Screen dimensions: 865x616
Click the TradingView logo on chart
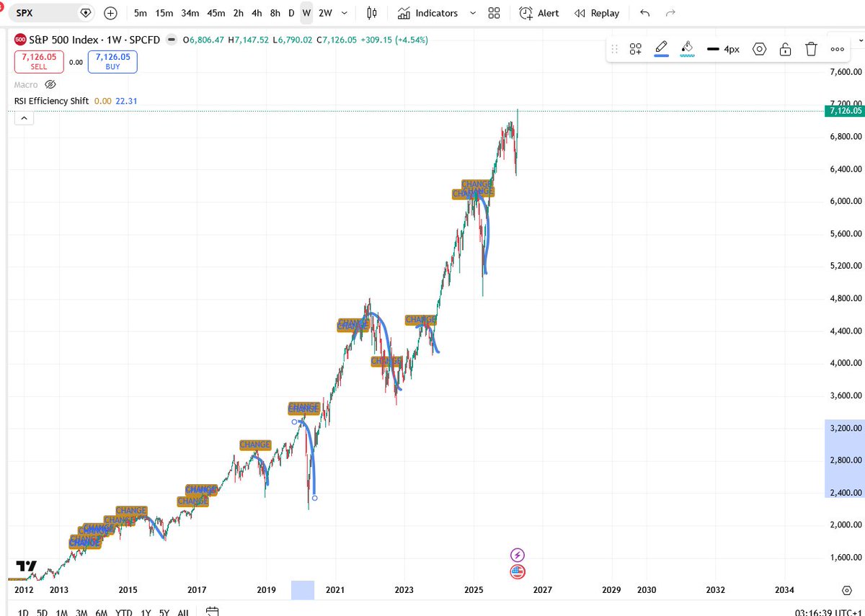coord(27,566)
